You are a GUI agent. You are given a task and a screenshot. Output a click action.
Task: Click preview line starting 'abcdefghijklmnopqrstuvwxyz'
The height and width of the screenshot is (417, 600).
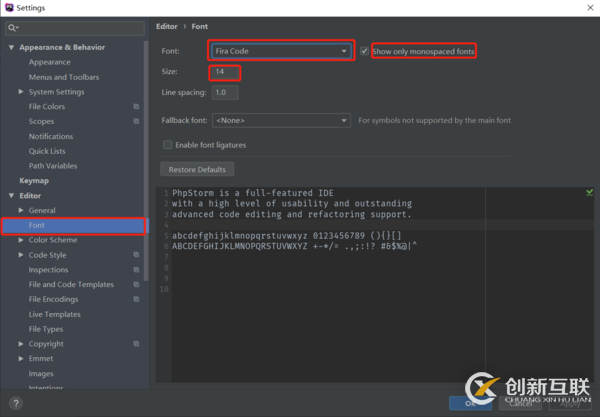tap(287, 236)
